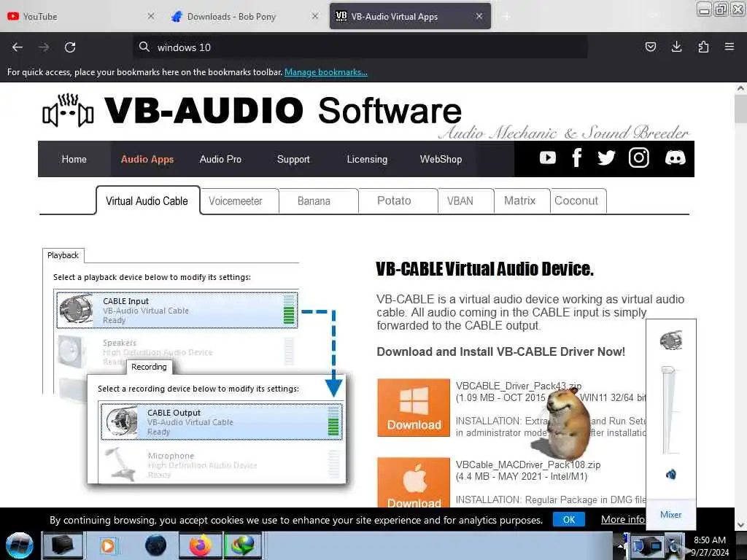The width and height of the screenshot is (747, 560).
Task: Select the Virtual Audio Cable tab
Action: [147, 201]
